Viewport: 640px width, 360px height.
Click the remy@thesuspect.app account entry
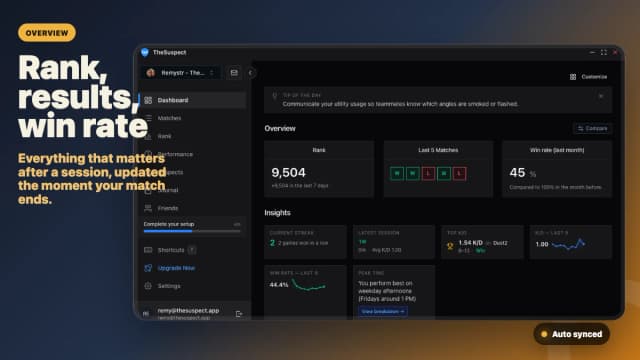[x=189, y=313]
